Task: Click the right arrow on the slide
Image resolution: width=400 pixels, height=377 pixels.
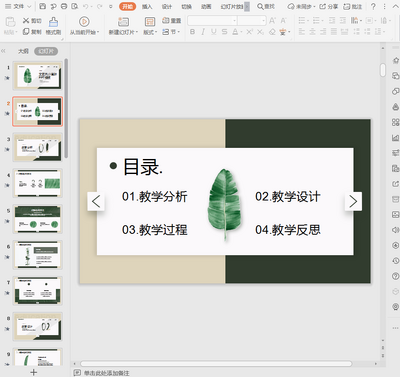Action: [x=353, y=201]
